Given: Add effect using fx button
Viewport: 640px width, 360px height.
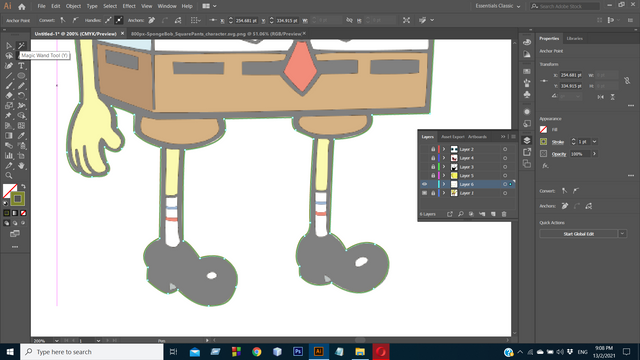Looking at the screenshot, I should pos(545,166).
